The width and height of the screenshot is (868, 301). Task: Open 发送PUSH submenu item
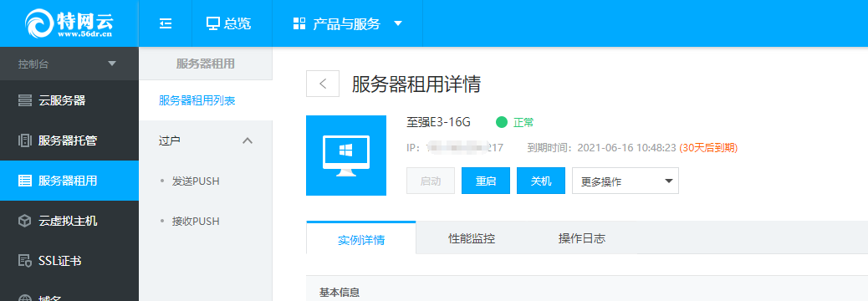pos(196,181)
